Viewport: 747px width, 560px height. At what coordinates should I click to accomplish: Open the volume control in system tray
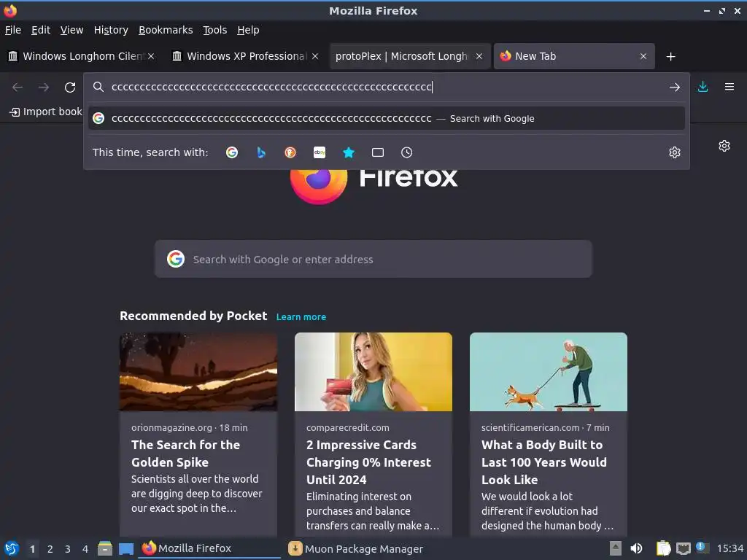tap(636, 548)
